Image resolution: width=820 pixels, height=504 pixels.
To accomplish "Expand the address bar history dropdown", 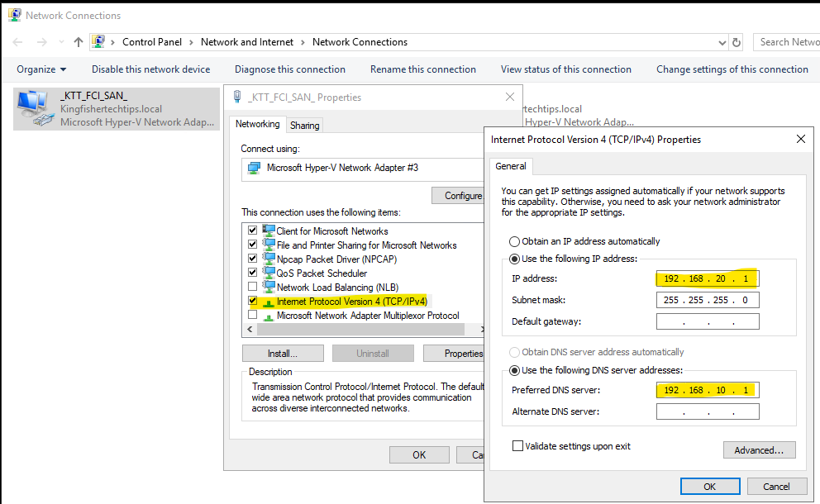I will coord(722,43).
